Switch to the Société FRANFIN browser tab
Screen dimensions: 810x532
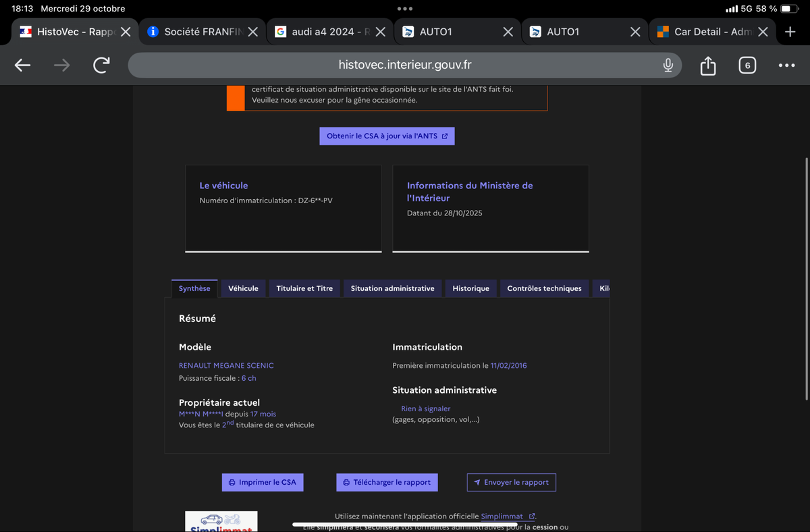[x=196, y=32]
